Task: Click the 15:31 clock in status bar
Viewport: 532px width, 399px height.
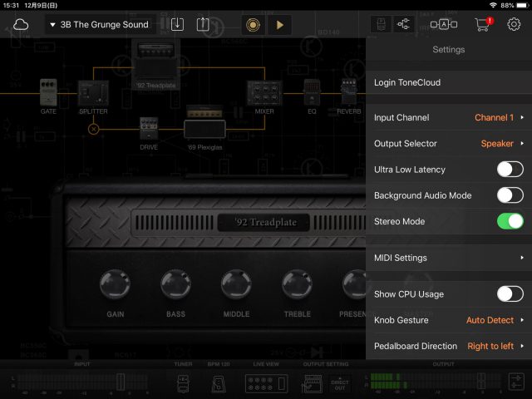Action: 11,5
